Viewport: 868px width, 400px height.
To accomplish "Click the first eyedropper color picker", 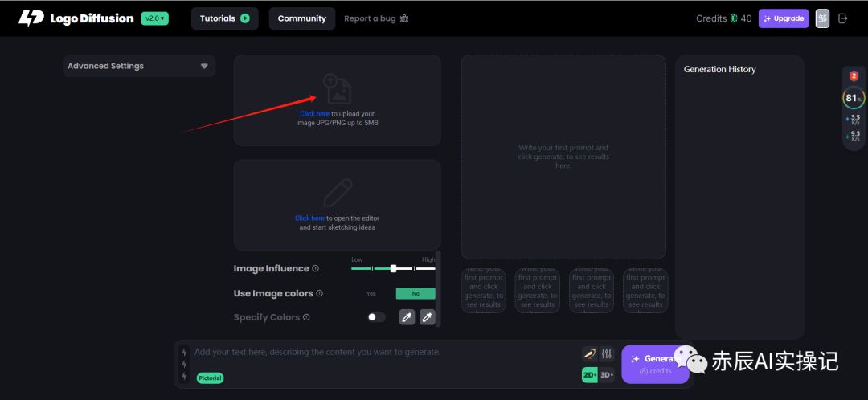I will coord(407,317).
